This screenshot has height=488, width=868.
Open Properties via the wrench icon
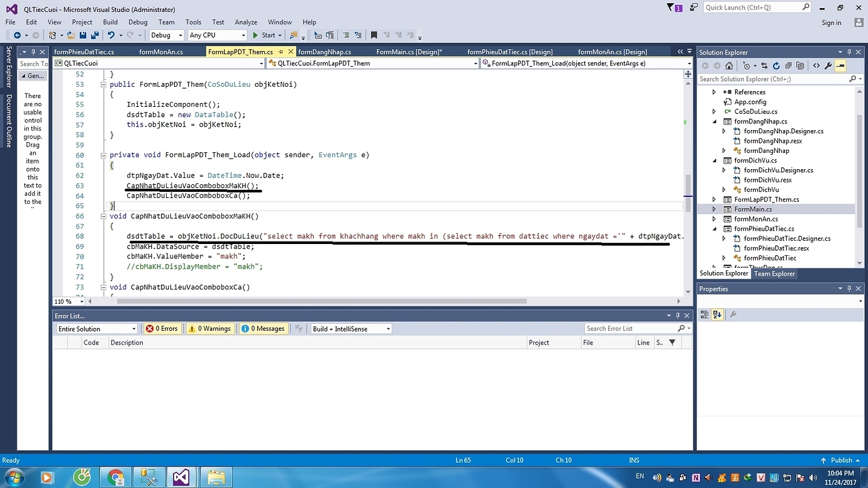tap(828, 65)
